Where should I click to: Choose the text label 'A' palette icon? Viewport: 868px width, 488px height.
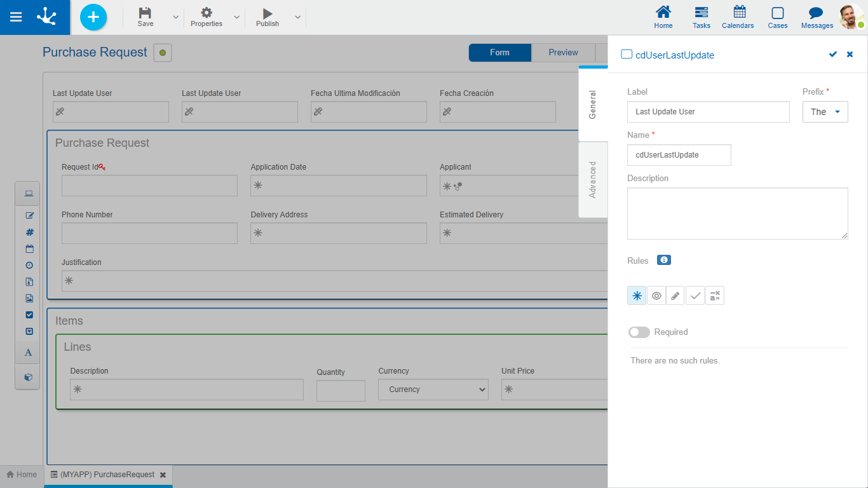tap(29, 353)
